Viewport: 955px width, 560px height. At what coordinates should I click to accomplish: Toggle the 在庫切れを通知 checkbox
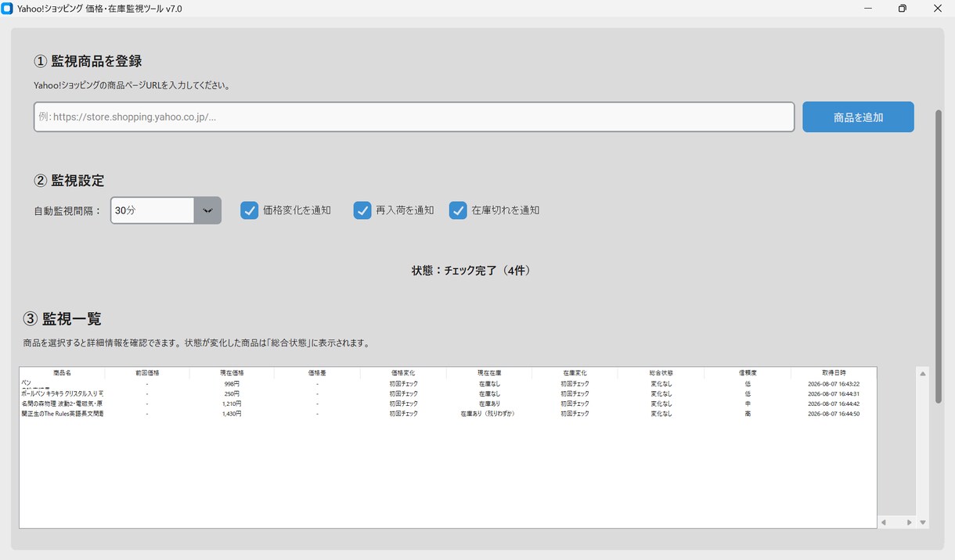tap(458, 210)
